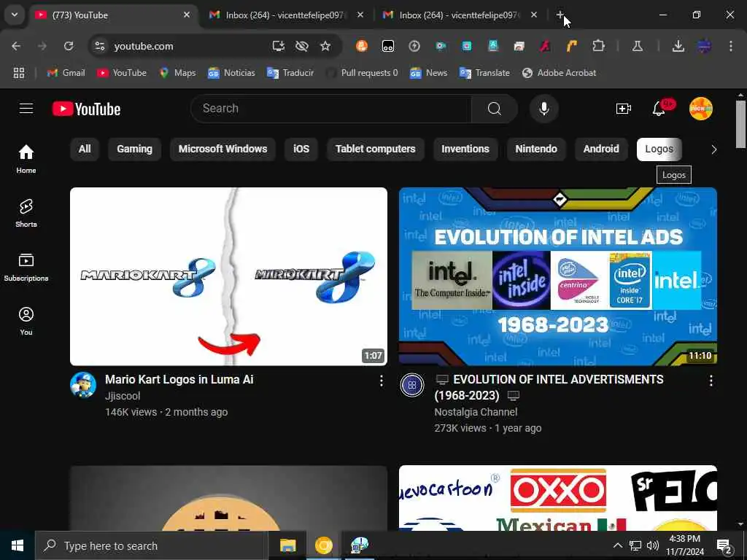Screen dimensions: 747x560
Task: Open the YouTube guide hamburger menu
Action: [x=26, y=109]
